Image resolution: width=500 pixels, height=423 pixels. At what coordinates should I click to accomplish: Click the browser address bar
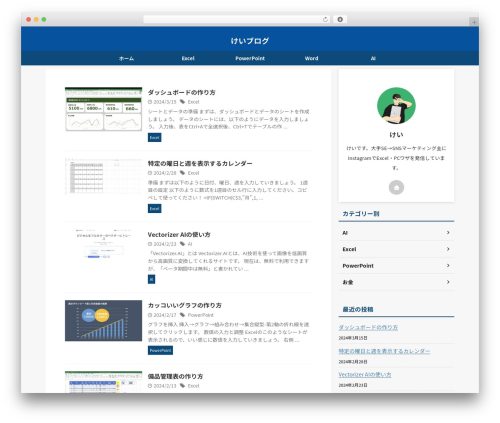coord(236,19)
